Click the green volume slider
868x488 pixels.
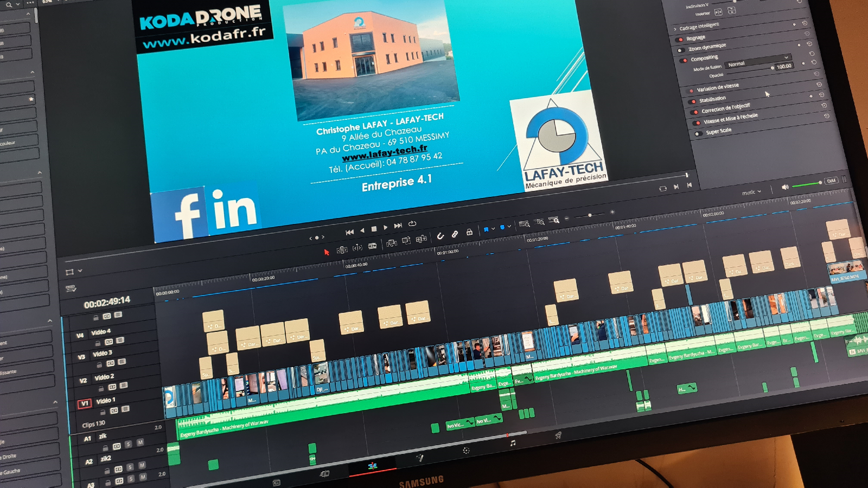coord(806,185)
